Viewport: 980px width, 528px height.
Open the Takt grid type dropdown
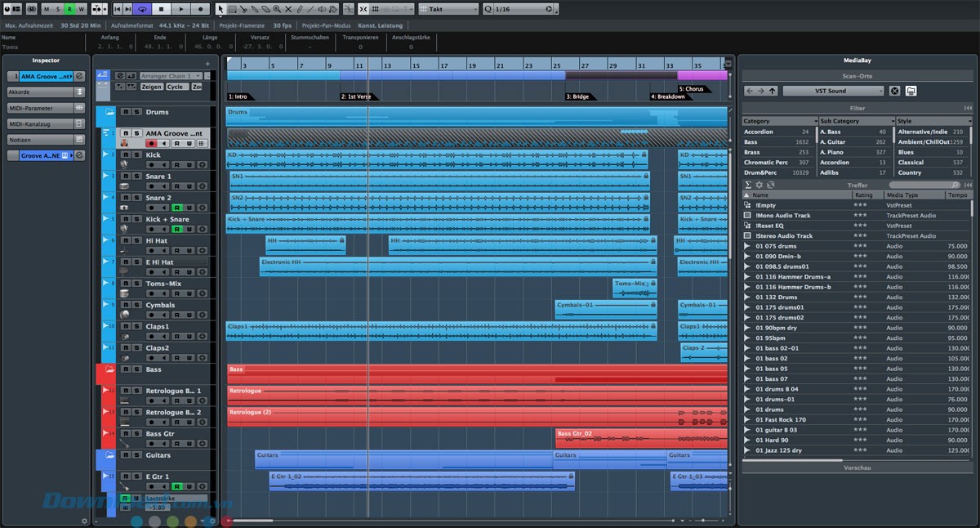[x=448, y=9]
